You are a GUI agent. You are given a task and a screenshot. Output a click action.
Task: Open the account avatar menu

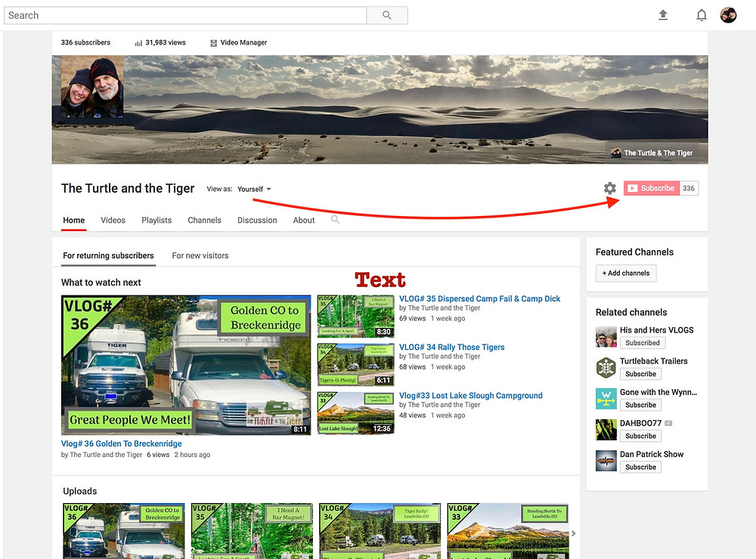click(728, 15)
